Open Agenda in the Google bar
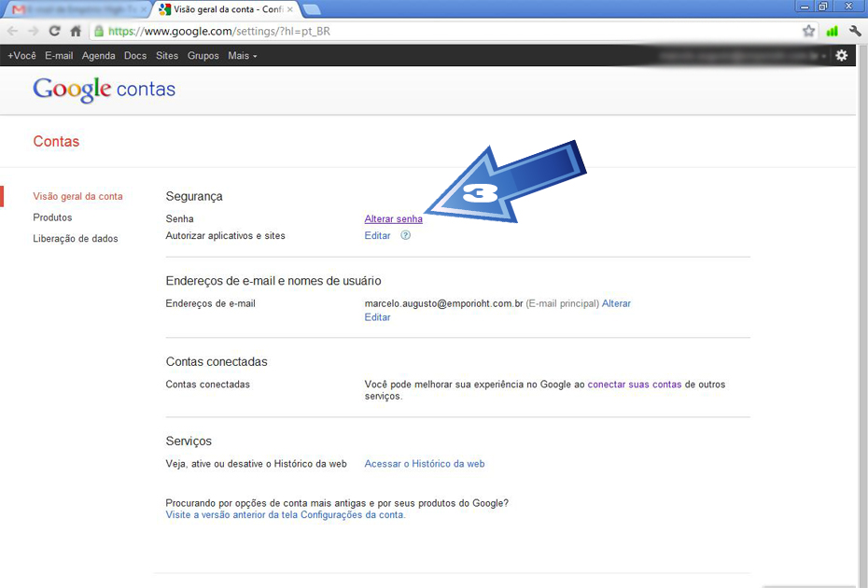 tap(99, 55)
